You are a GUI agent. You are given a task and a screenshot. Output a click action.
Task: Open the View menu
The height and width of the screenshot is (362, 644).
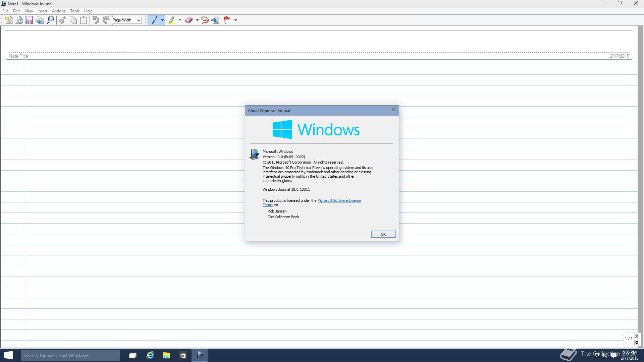(x=29, y=11)
